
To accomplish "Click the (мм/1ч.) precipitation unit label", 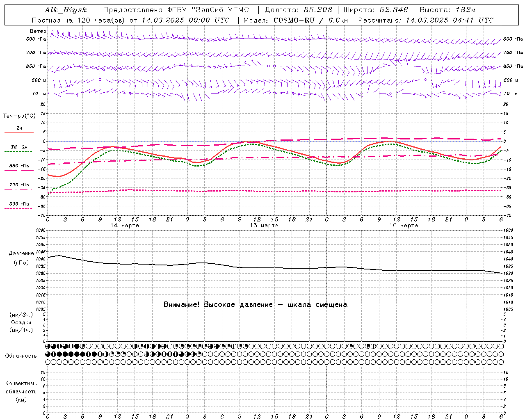I will pyautogui.click(x=21, y=330).
